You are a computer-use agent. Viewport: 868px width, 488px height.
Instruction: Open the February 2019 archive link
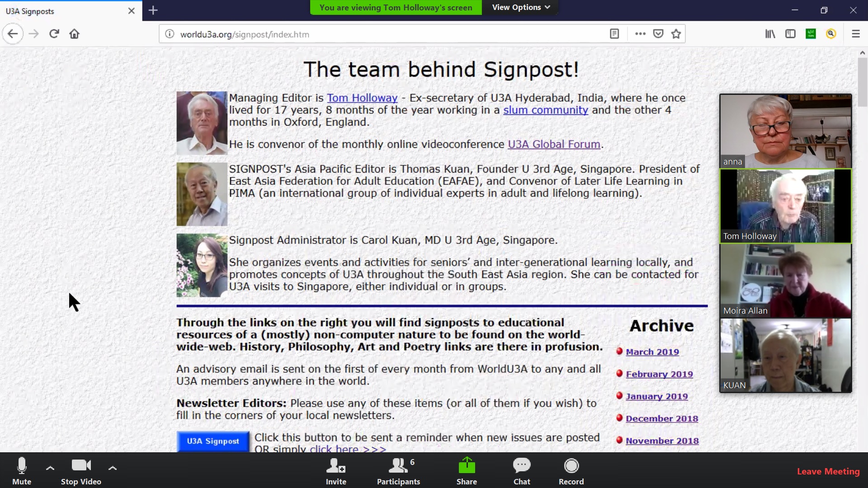(659, 374)
